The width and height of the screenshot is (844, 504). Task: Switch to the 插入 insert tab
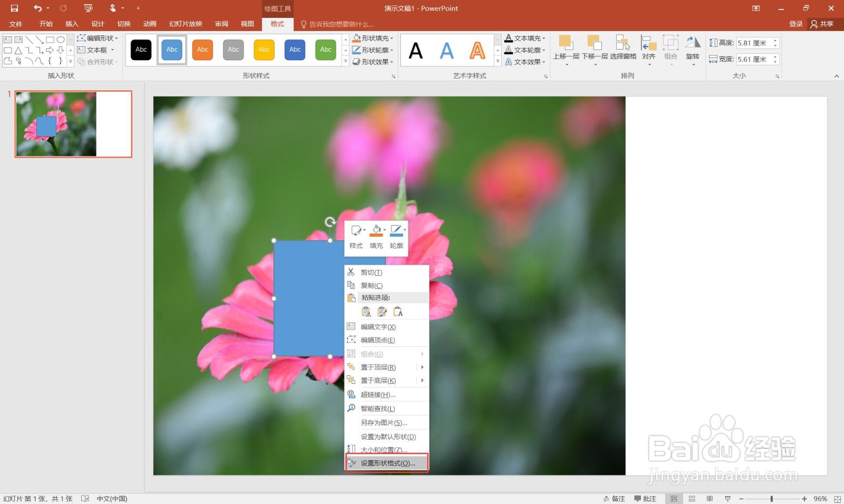pos(72,24)
